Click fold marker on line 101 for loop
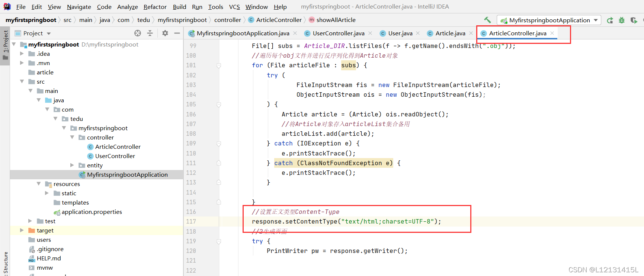The image size is (644, 276). pyautogui.click(x=219, y=65)
